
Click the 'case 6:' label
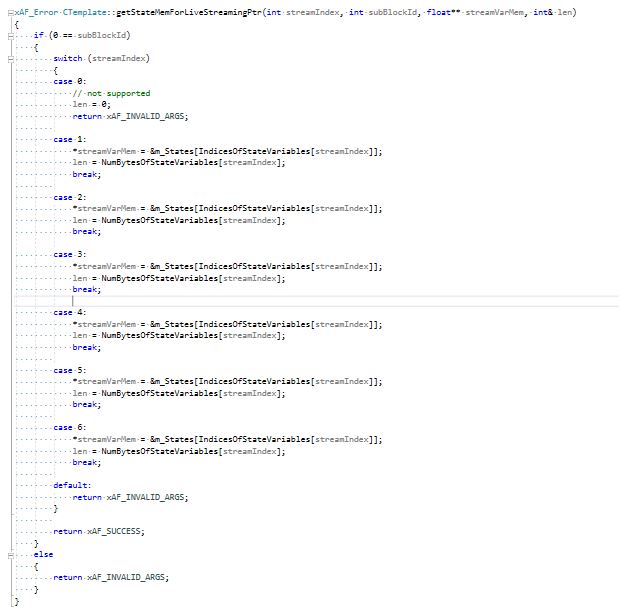[x=70, y=427]
